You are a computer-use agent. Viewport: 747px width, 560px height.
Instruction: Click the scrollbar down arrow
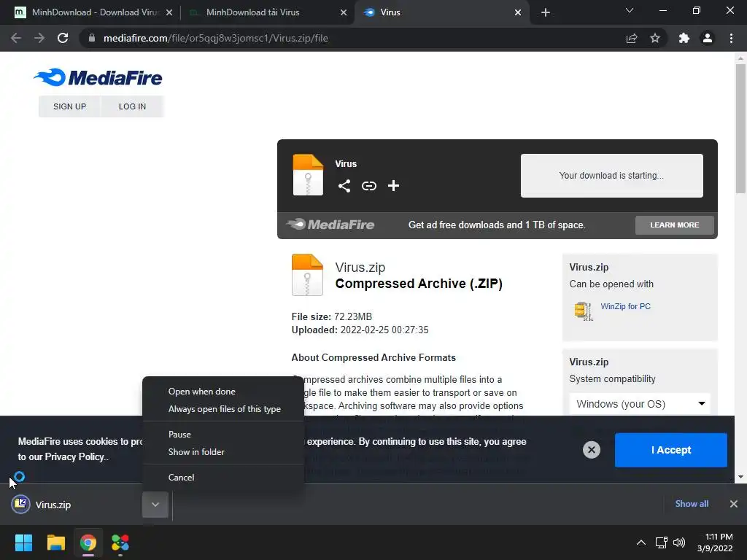pyautogui.click(x=740, y=477)
